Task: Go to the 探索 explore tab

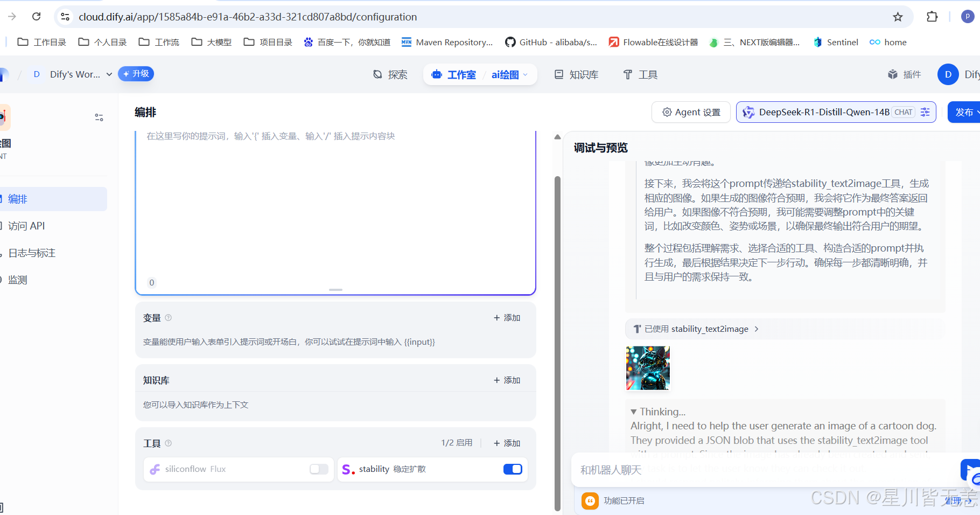Action: coord(390,74)
